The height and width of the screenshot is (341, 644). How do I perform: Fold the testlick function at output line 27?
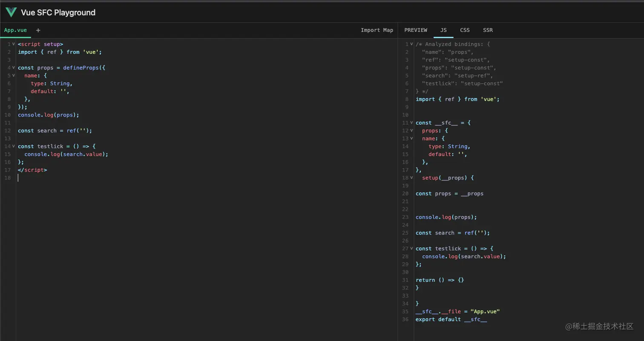click(411, 249)
